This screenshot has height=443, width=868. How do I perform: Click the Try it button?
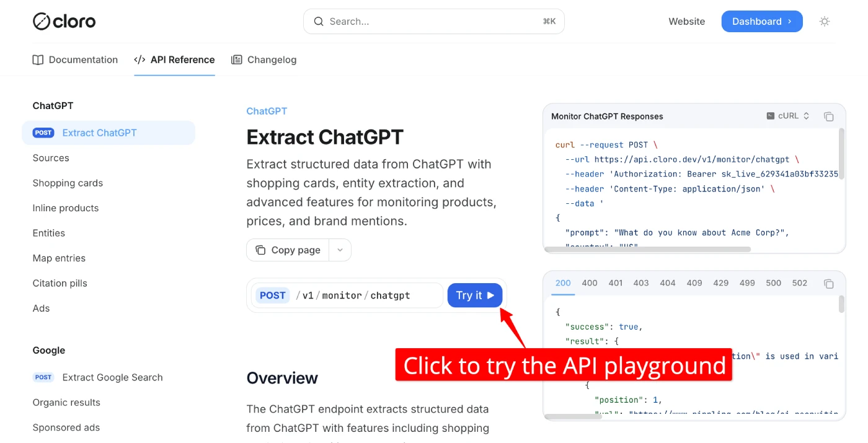pos(475,296)
